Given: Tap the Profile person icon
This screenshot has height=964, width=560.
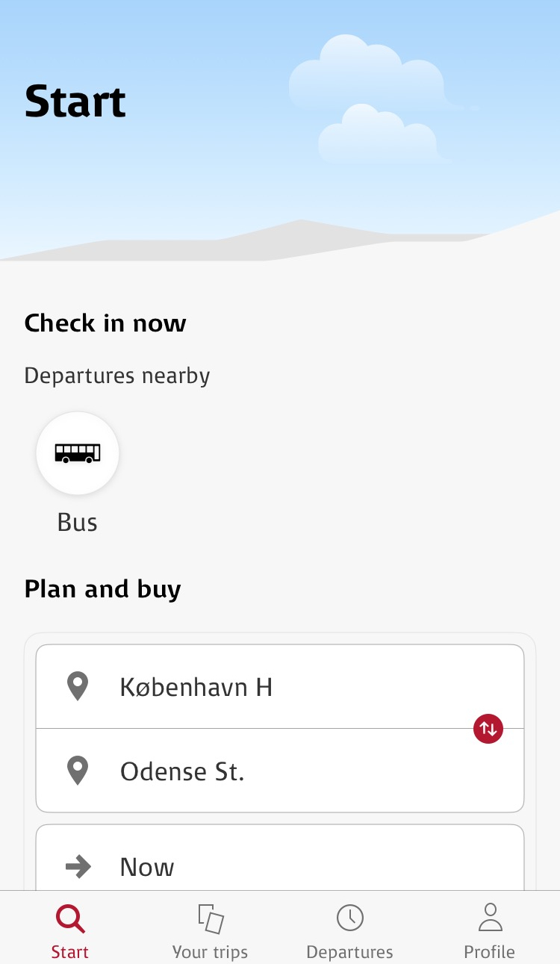Looking at the screenshot, I should 490,918.
